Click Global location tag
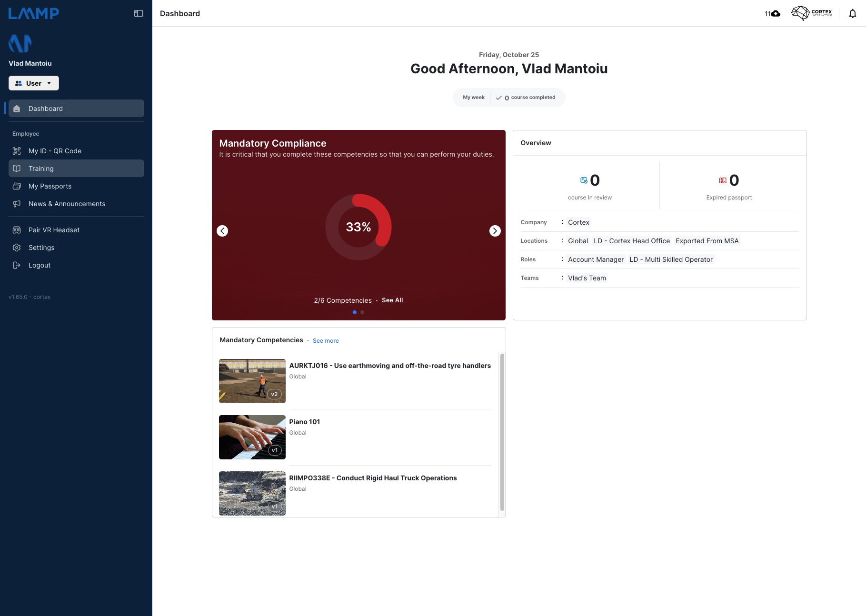The image size is (866, 616). [x=578, y=241]
